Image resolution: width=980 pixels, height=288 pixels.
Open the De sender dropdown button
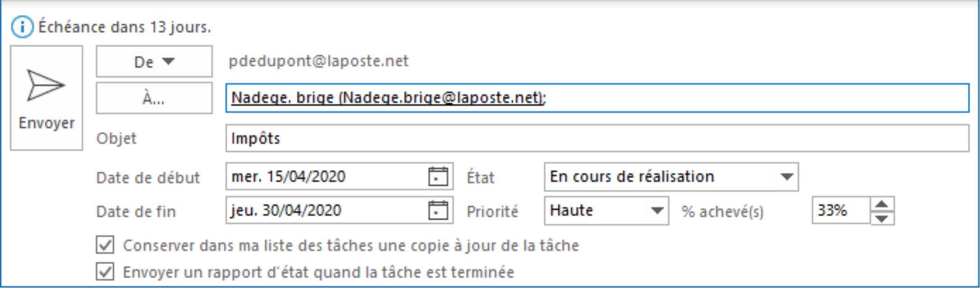coord(154,61)
